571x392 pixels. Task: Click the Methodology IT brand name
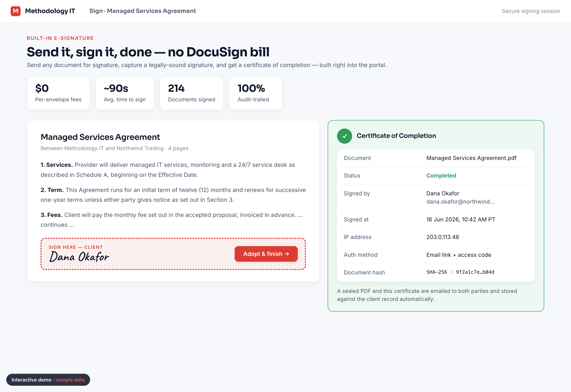50,11
